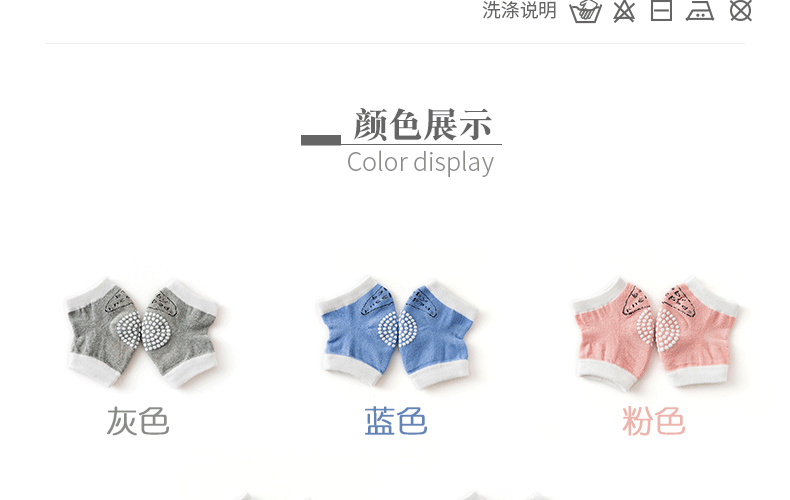Click the horizontal divider line under washing icons
Screen dimensions: 790x500
coord(394,43)
